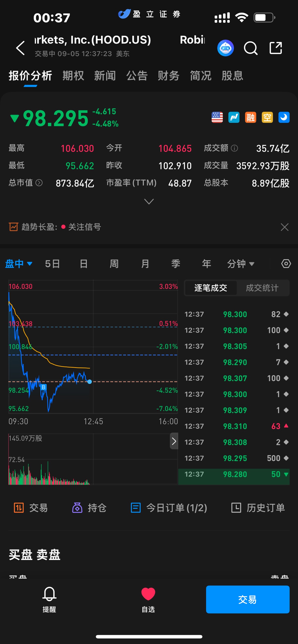
Task: Open the 分钟 minute interval dropdown
Action: (x=241, y=264)
